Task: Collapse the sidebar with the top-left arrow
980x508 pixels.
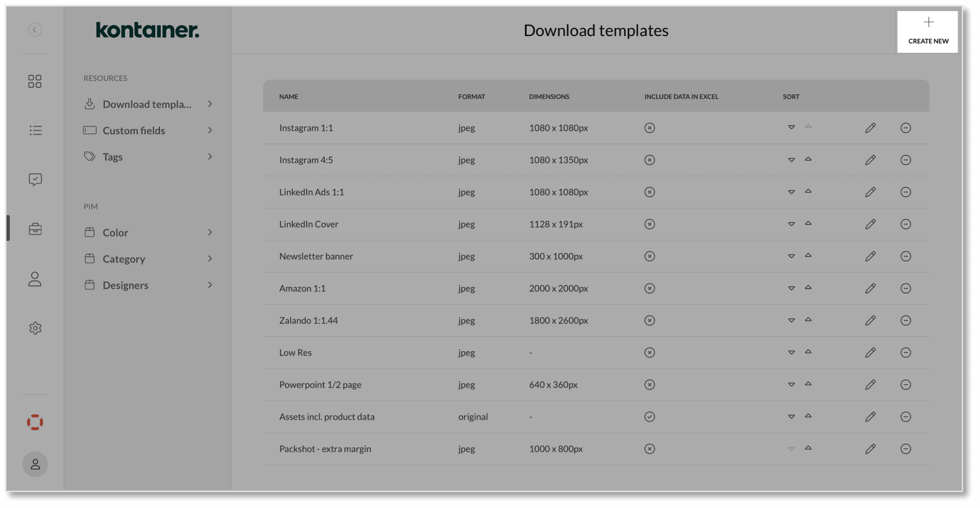Action: [35, 29]
